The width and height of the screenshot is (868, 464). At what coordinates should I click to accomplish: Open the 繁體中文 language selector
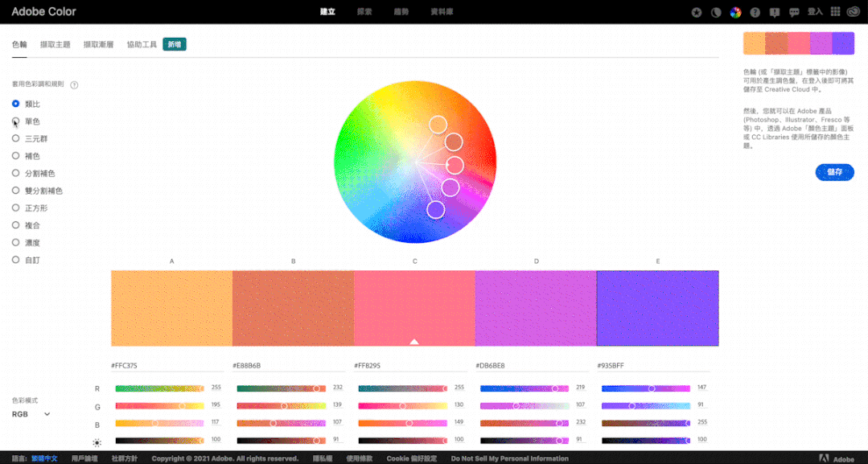point(45,458)
